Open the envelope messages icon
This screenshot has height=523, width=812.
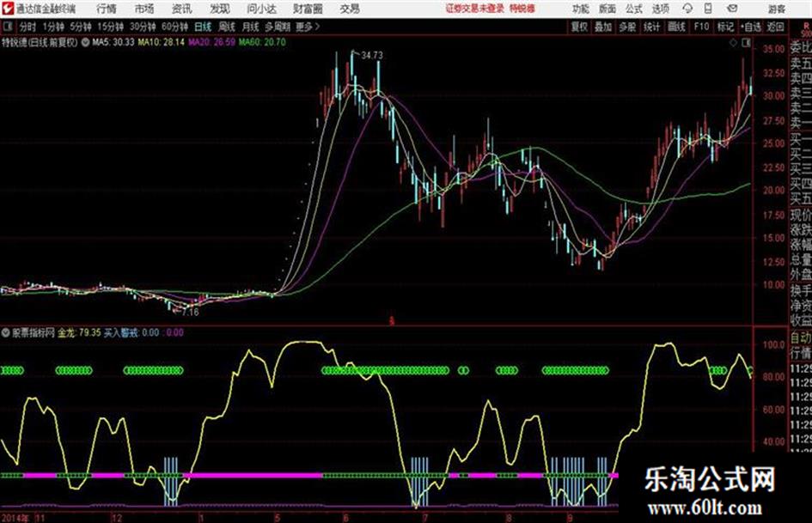click(x=732, y=9)
